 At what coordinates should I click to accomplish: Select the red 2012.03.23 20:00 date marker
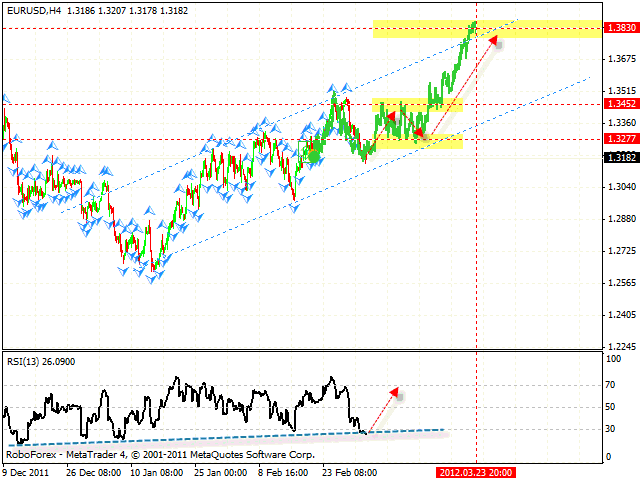[x=475, y=468]
